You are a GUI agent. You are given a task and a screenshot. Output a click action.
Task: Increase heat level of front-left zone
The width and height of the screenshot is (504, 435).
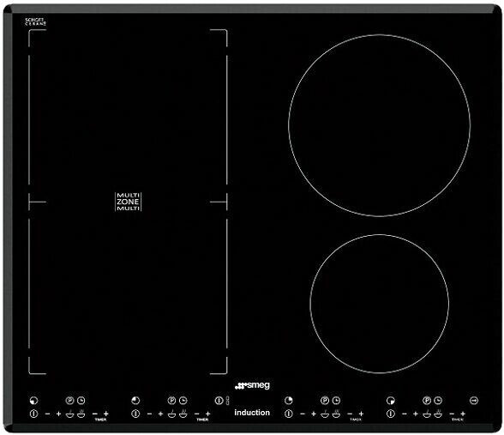coord(58,414)
